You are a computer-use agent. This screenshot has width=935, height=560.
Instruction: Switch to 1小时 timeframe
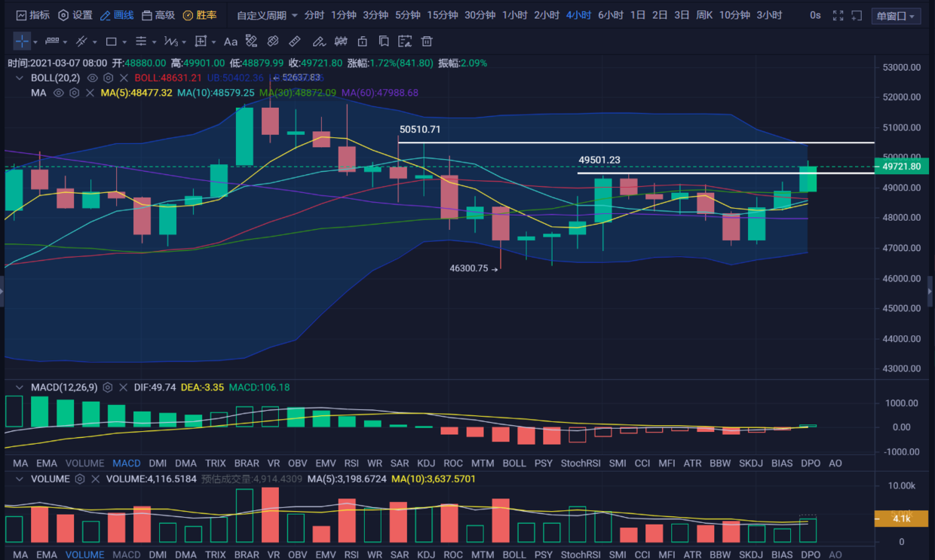[514, 15]
